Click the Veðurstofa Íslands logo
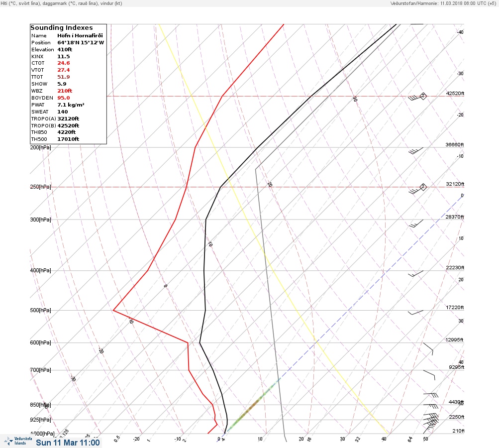 click(x=18, y=441)
